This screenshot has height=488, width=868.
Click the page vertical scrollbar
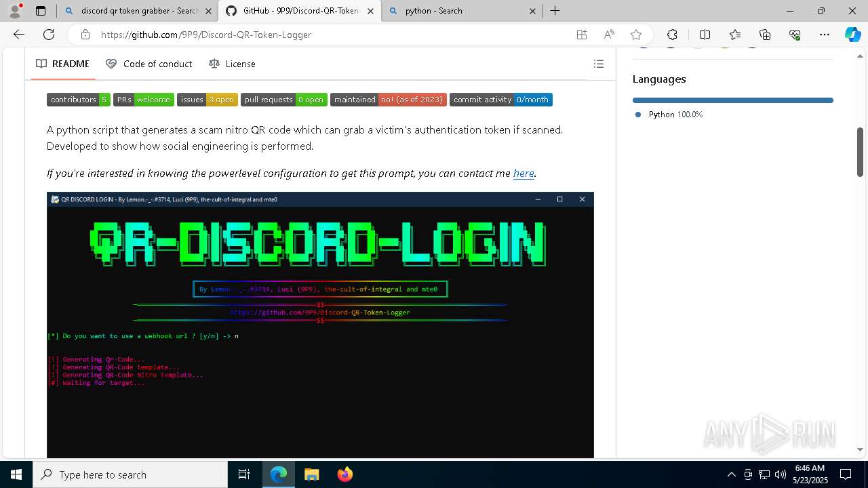click(860, 152)
